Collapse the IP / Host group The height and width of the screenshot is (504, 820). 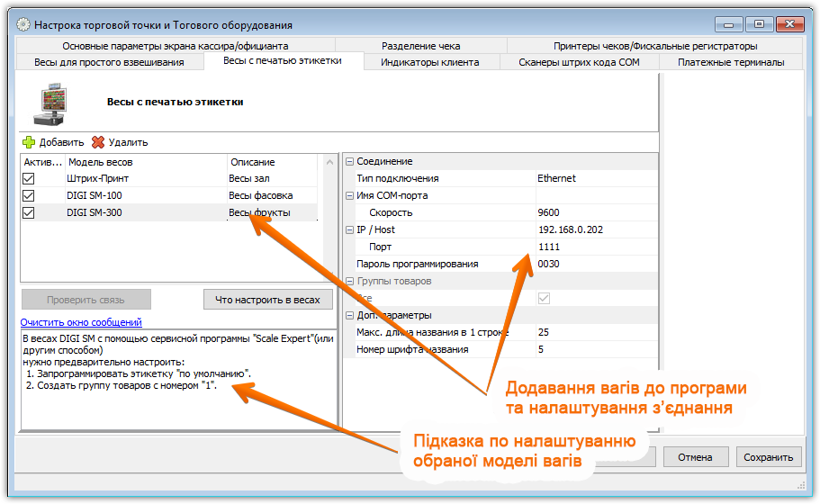[x=350, y=229]
